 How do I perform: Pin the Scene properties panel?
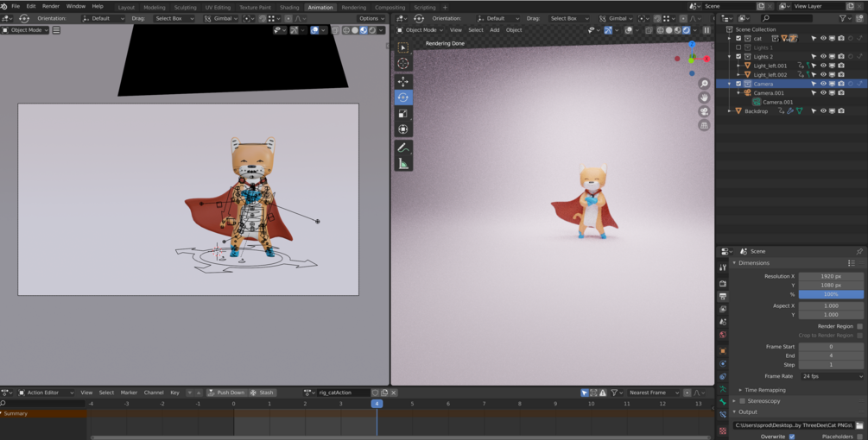click(x=859, y=252)
